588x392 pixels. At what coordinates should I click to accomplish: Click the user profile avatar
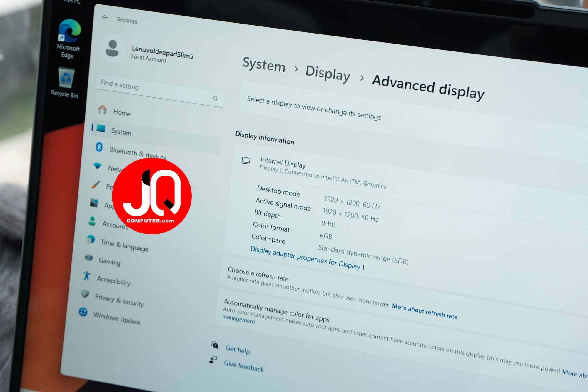(112, 48)
